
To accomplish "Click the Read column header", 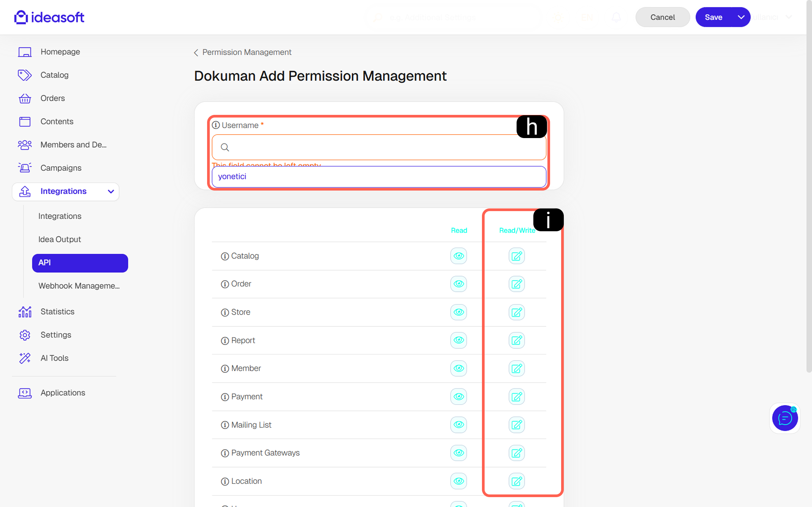I will (459, 230).
